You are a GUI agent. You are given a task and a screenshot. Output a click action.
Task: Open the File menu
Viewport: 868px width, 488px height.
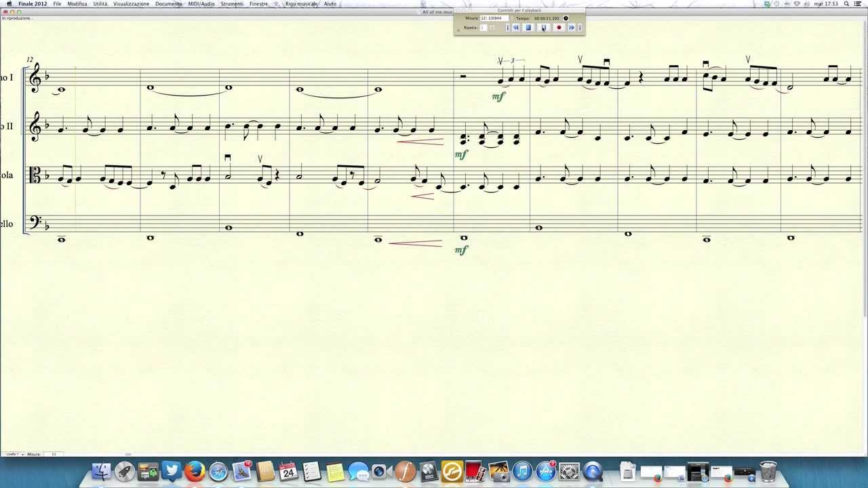pyautogui.click(x=57, y=3)
